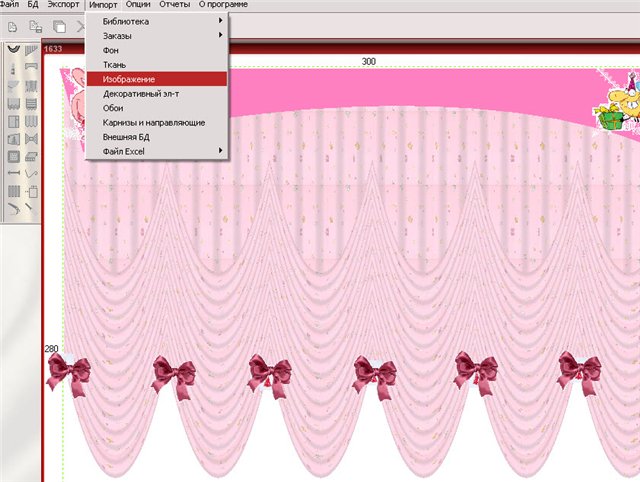Open the Экспорт menu
640x482 pixels.
[64, 5]
